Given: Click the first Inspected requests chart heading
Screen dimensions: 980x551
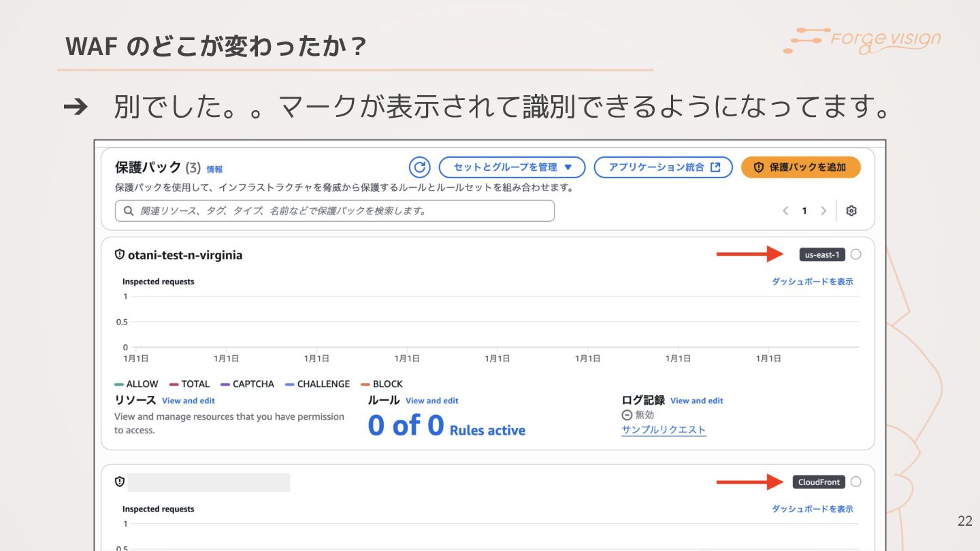Looking at the screenshot, I should [158, 282].
